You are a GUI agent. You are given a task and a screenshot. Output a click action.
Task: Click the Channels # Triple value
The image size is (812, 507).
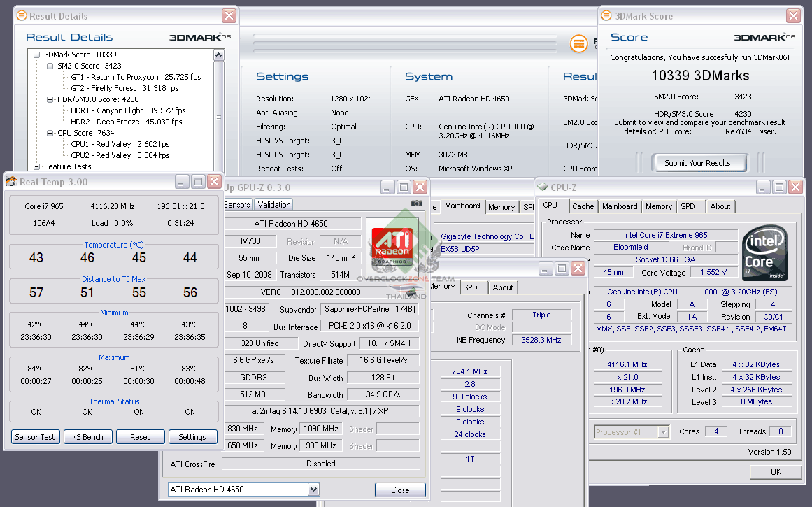541,315
